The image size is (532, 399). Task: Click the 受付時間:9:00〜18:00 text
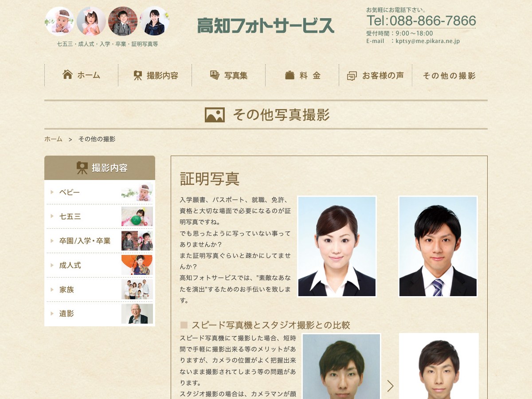400,33
